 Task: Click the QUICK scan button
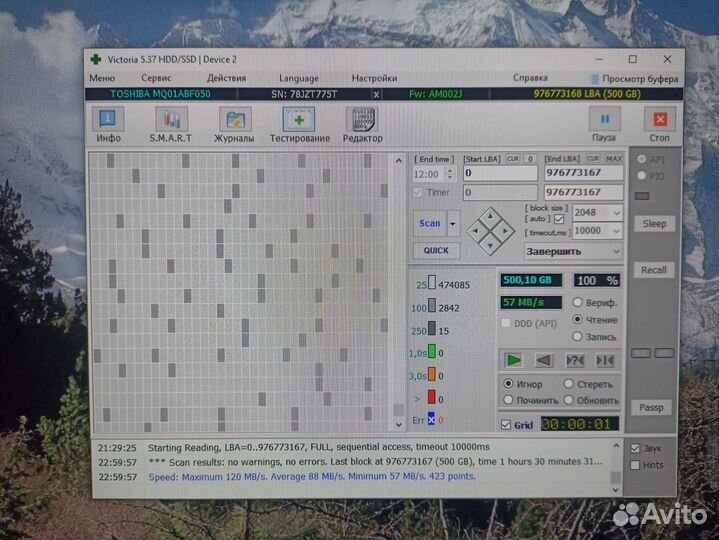tap(436, 251)
